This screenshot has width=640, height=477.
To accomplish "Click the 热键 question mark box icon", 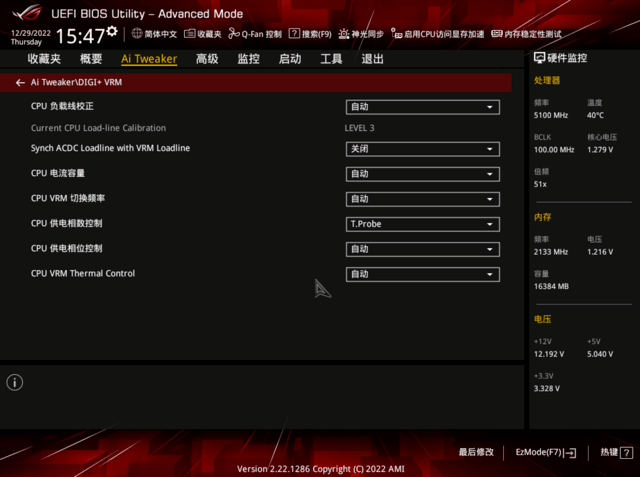I will click(x=626, y=453).
